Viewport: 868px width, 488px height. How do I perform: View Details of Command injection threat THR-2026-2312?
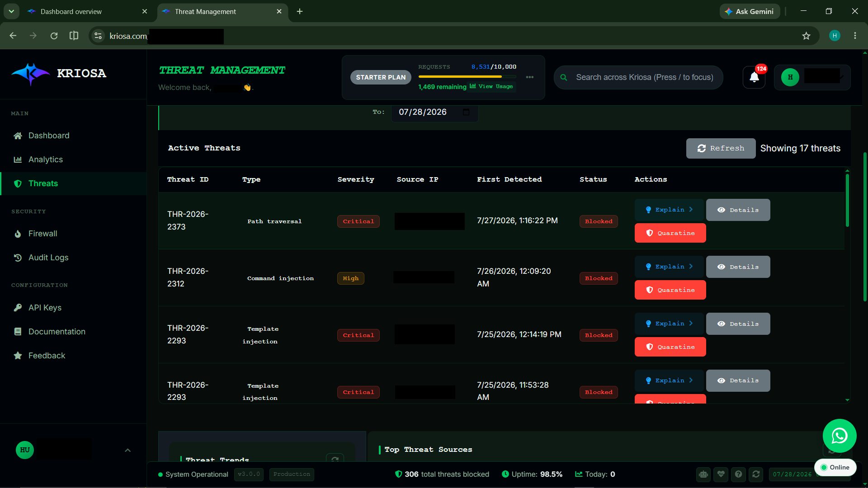tap(738, 267)
